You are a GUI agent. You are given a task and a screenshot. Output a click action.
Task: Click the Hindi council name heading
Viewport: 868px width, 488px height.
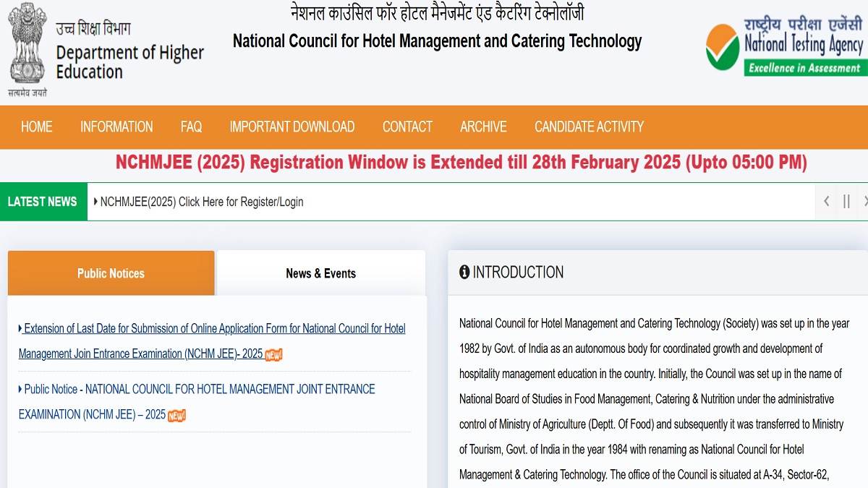click(x=437, y=13)
